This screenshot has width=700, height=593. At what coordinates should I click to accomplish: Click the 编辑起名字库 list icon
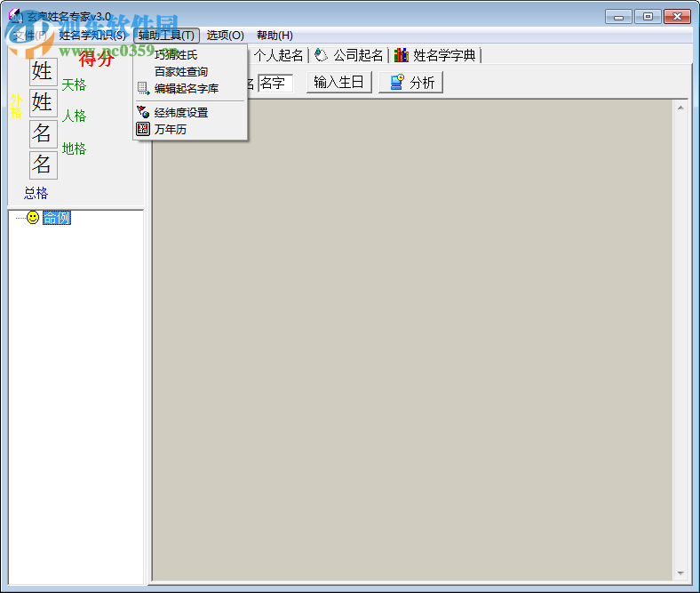click(143, 88)
